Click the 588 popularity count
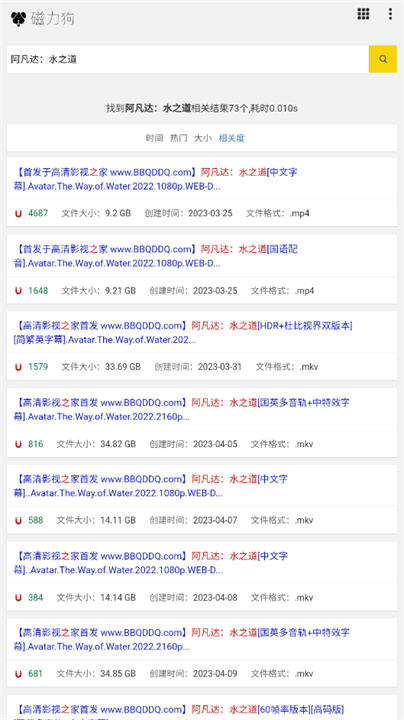404x720 pixels. (35, 520)
